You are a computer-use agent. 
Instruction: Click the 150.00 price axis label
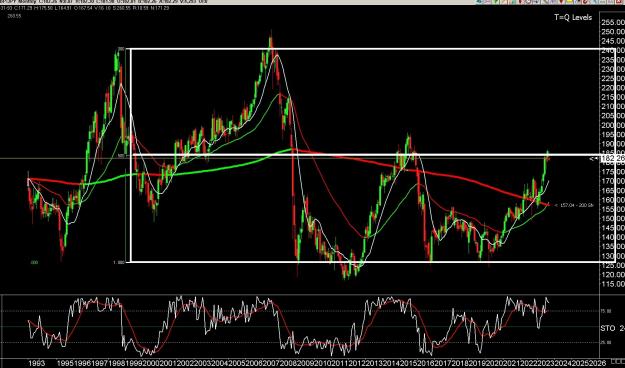tap(614, 218)
